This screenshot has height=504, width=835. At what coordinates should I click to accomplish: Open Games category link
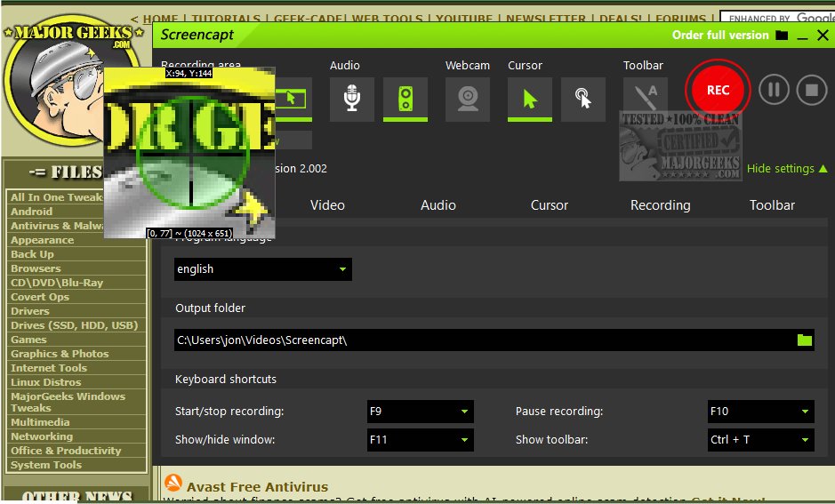pos(28,340)
